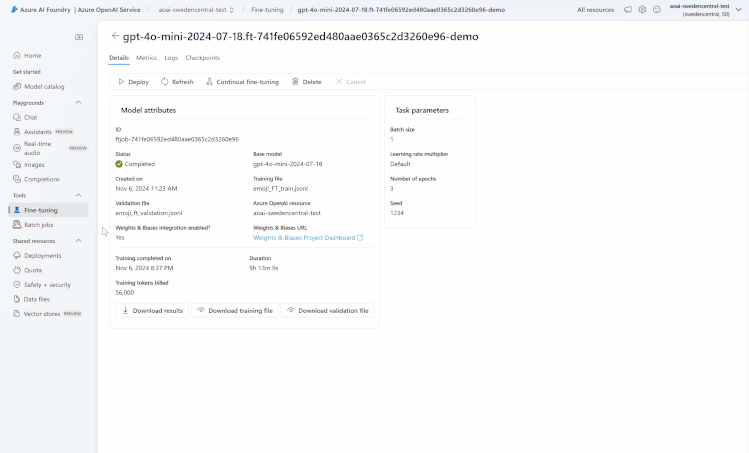Viewport: 749px width, 453px height.
Task: Click the Home icon in the sidebar
Action: [x=17, y=55]
